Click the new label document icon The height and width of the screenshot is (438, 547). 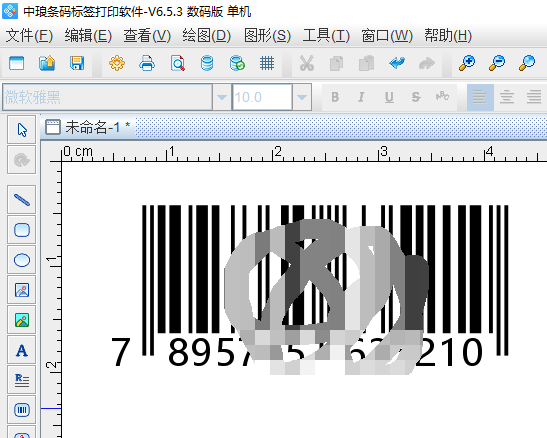pyautogui.click(x=16, y=63)
